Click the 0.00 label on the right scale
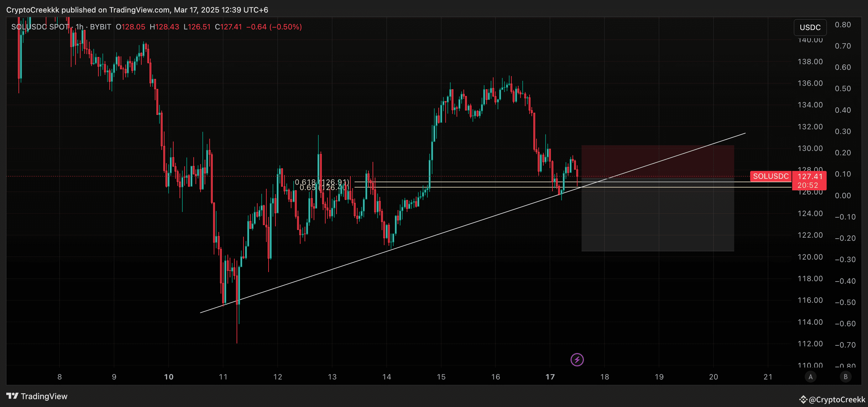Image resolution: width=868 pixels, height=407 pixels. (843, 196)
